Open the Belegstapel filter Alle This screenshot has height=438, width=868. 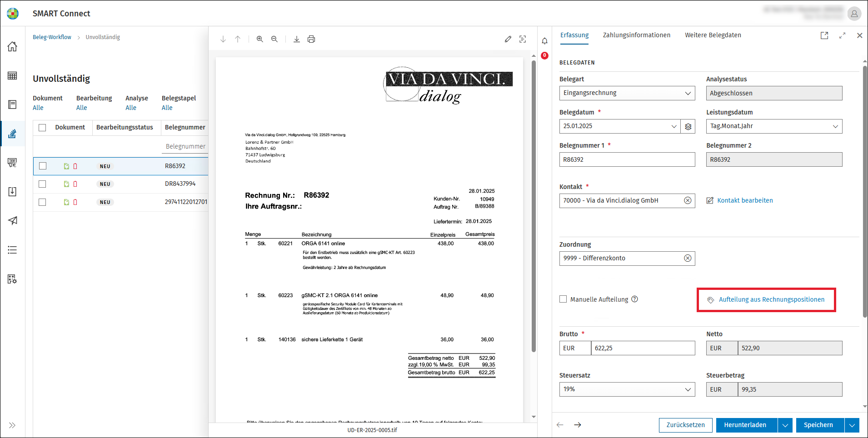[167, 108]
